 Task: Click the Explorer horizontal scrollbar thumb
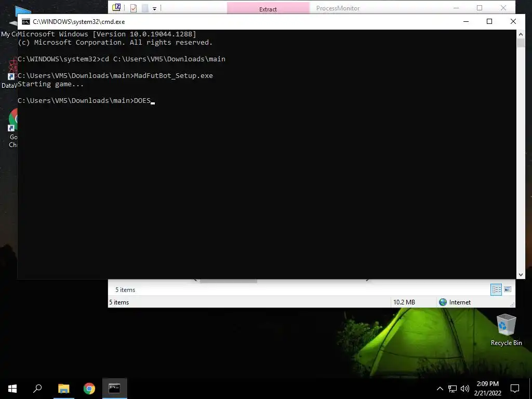[x=229, y=281]
